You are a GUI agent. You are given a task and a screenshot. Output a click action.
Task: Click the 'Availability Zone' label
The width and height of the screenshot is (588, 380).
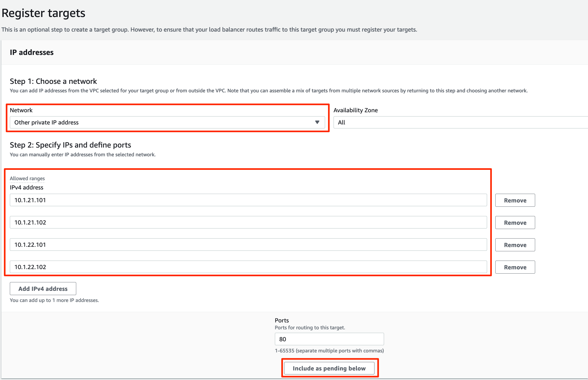356,110
